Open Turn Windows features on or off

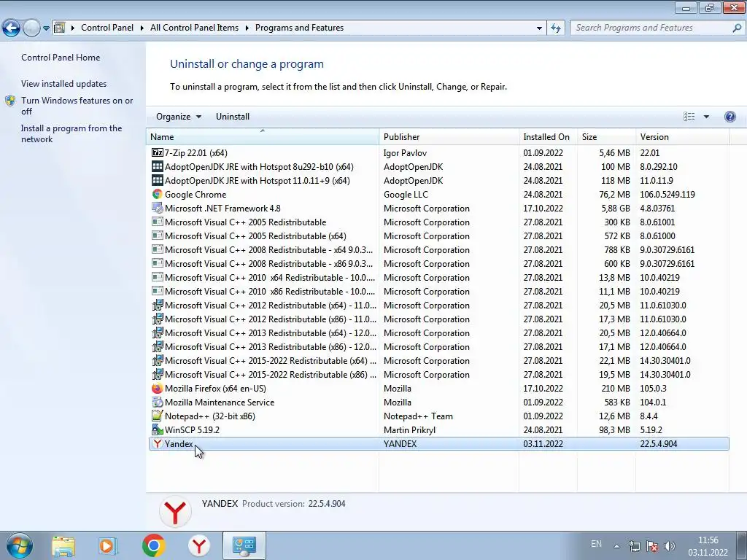tap(77, 106)
